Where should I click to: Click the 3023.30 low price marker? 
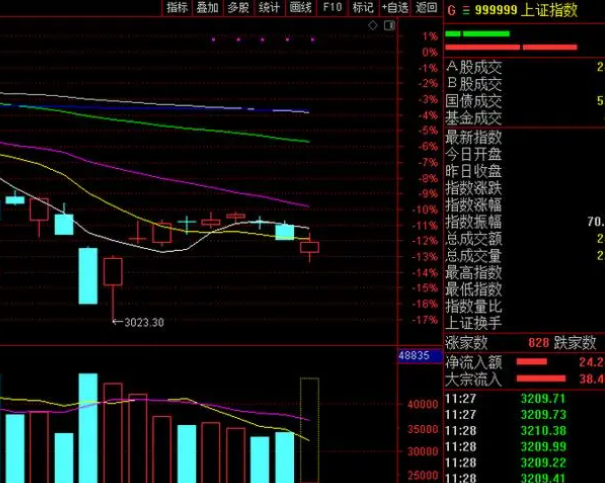pos(140,322)
